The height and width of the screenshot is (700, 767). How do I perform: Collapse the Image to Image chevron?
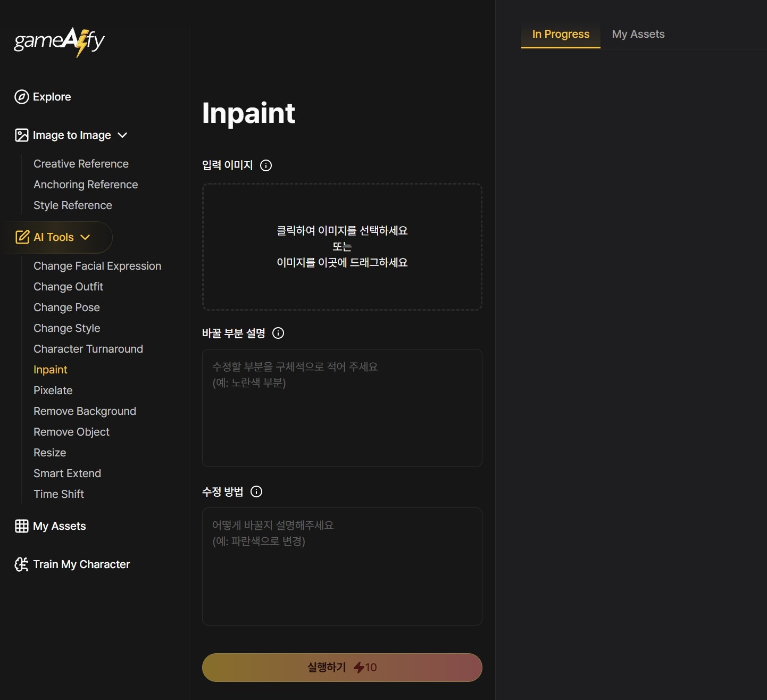[x=122, y=135]
